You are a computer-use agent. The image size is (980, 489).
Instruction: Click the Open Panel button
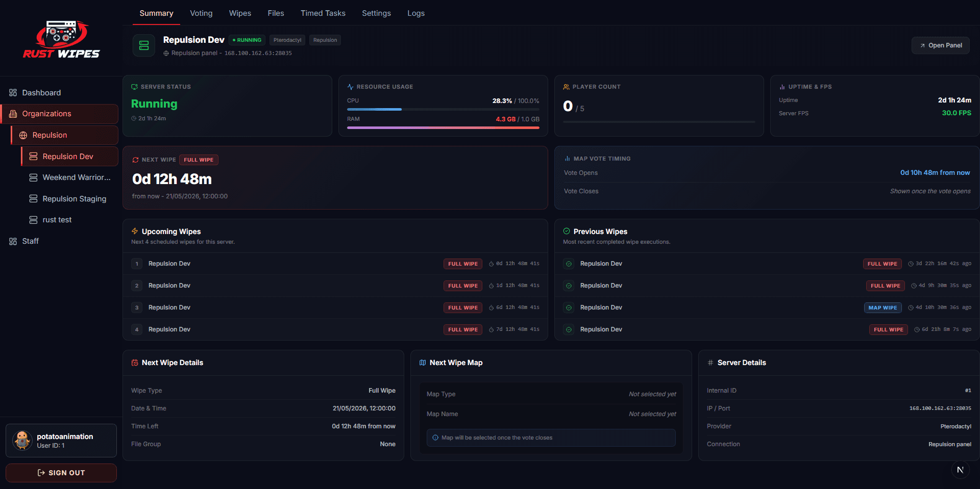[x=941, y=45]
